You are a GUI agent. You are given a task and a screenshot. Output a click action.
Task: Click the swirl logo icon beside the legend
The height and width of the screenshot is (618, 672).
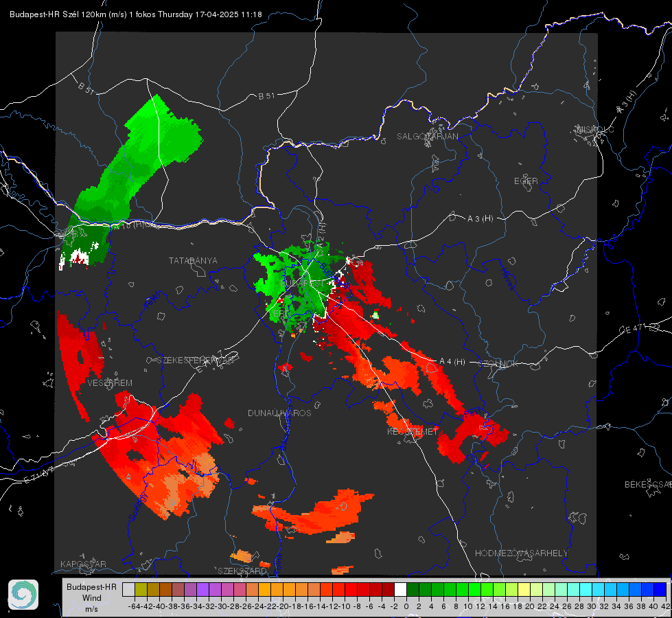click(23, 595)
